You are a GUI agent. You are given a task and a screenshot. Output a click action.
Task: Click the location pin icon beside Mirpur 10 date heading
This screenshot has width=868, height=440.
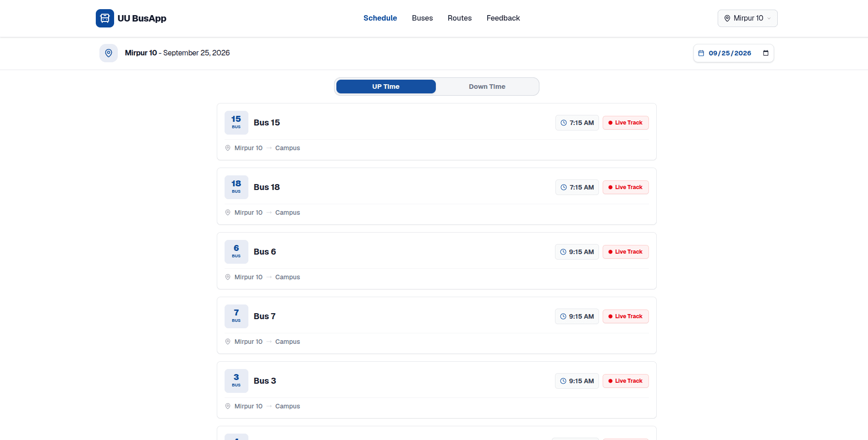(x=109, y=53)
